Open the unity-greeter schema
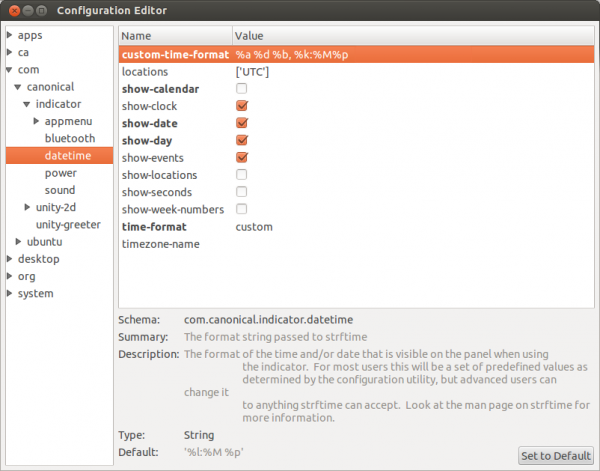 [68, 225]
